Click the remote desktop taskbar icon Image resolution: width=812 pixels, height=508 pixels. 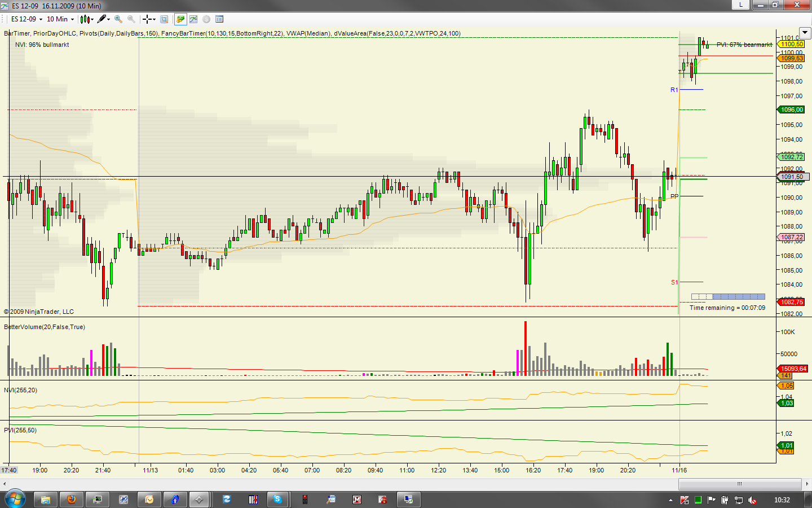[x=408, y=500]
